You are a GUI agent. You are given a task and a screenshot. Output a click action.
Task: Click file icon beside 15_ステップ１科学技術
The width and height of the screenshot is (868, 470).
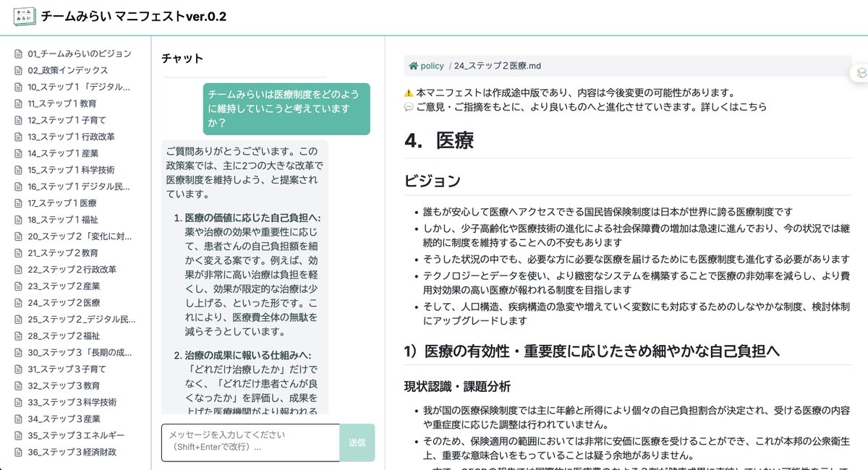pos(19,170)
